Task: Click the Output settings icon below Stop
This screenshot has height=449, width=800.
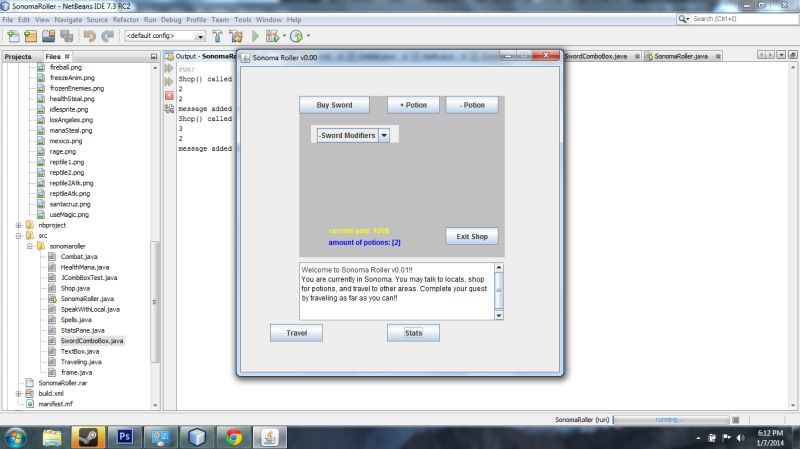Action: [169, 108]
